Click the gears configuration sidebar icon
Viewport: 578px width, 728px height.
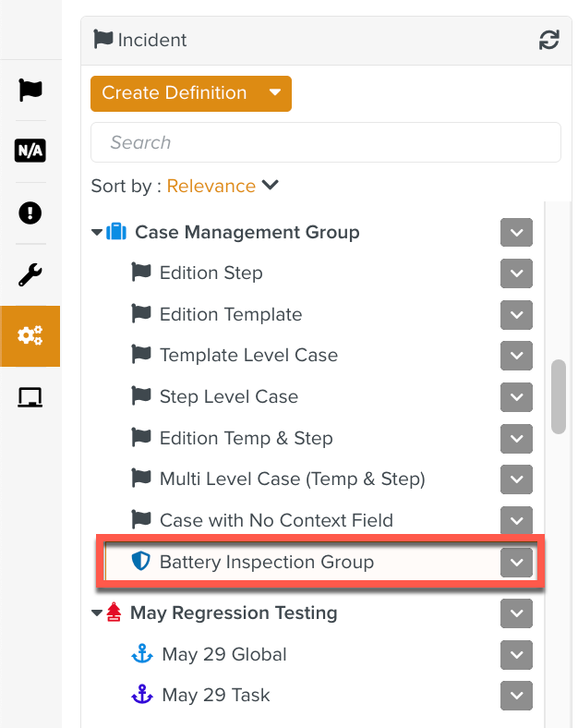[x=30, y=336]
